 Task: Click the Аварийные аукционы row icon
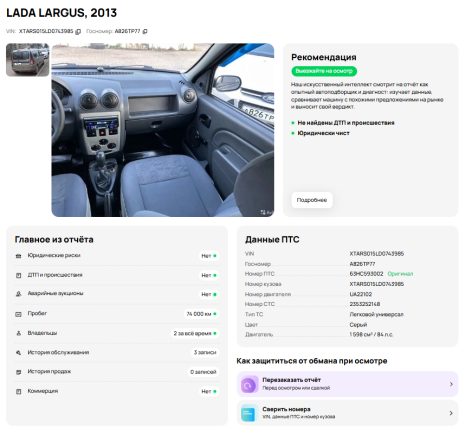[19, 294]
